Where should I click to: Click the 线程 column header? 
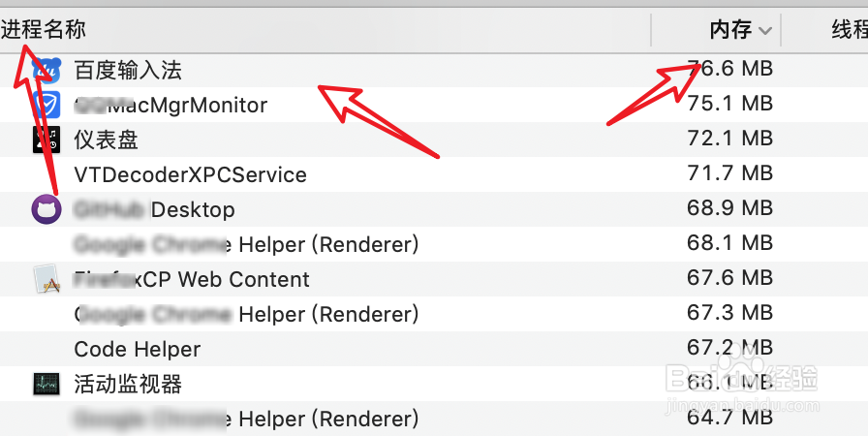848,30
